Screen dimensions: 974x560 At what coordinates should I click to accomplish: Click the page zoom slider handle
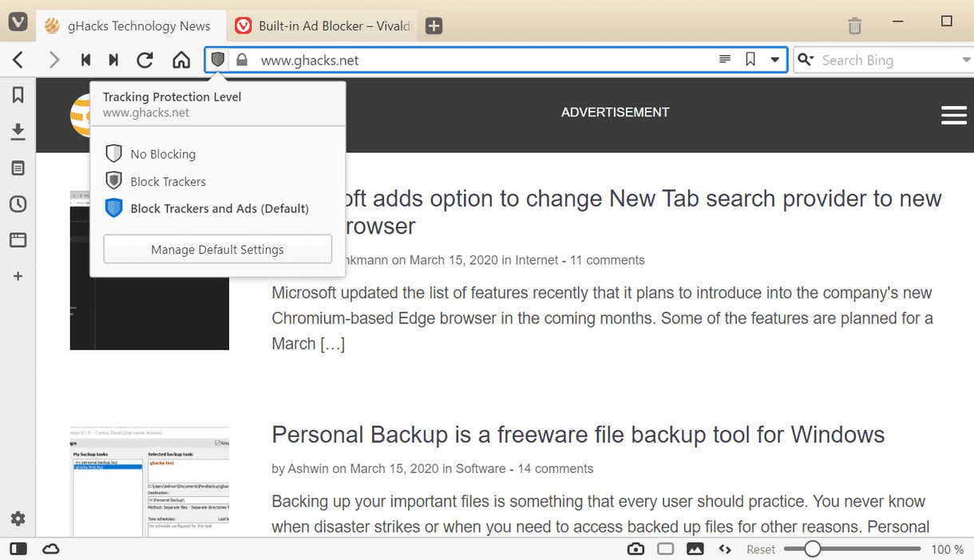click(812, 549)
